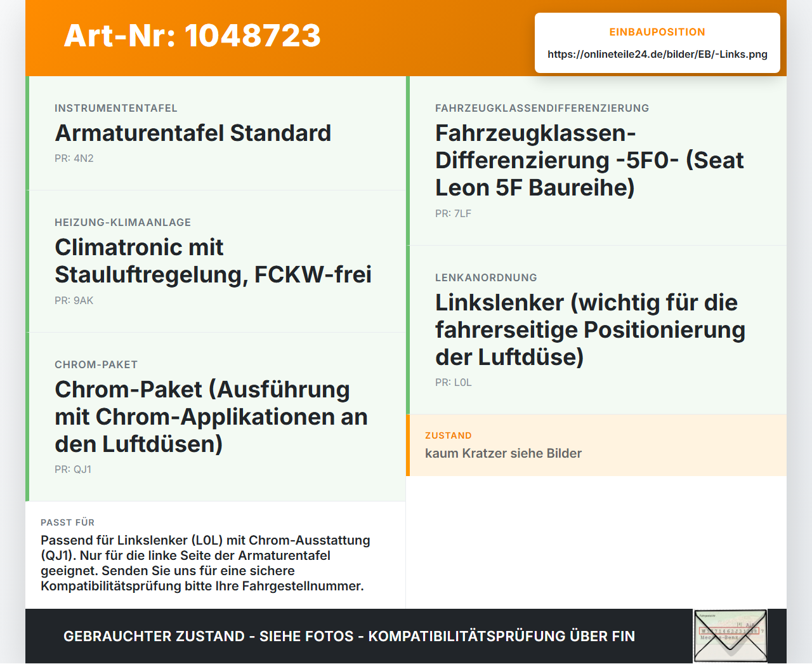Screen dimensions: 812x664
Task: Click the envelope FIN icon in footer
Action: pyautogui.click(x=730, y=636)
